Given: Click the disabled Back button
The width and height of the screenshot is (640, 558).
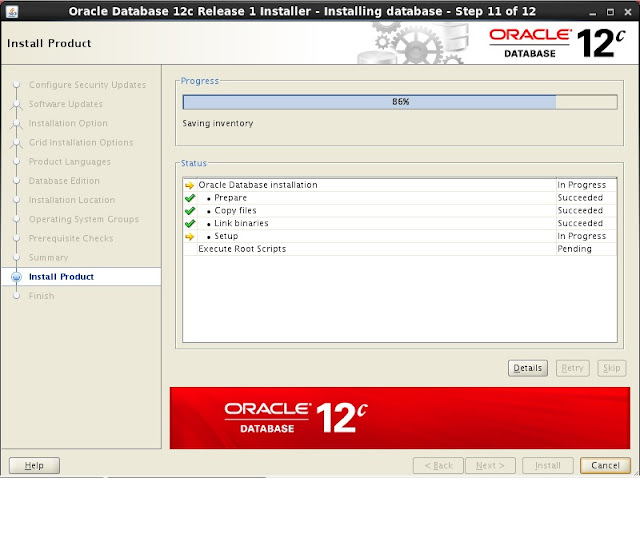Looking at the screenshot, I should (438, 465).
